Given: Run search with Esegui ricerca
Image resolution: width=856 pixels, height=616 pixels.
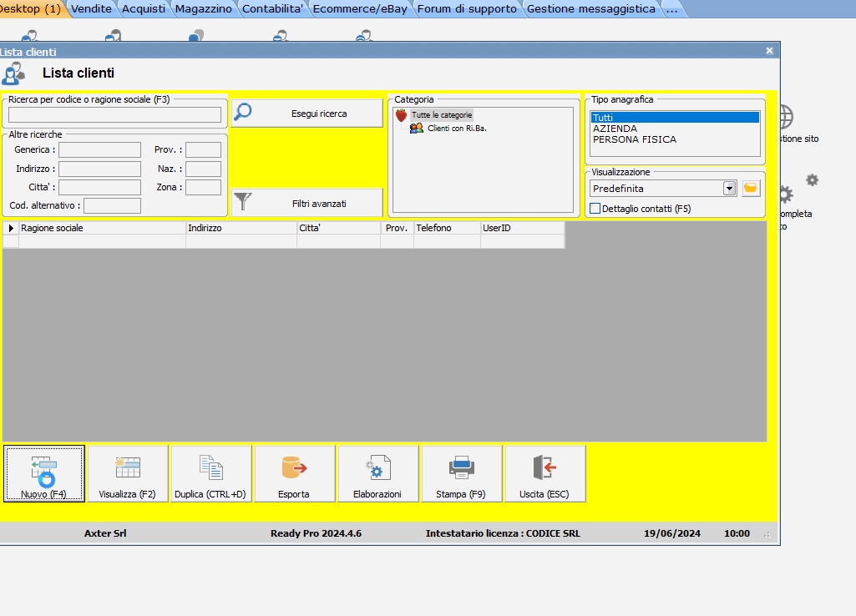Looking at the screenshot, I should click(306, 114).
